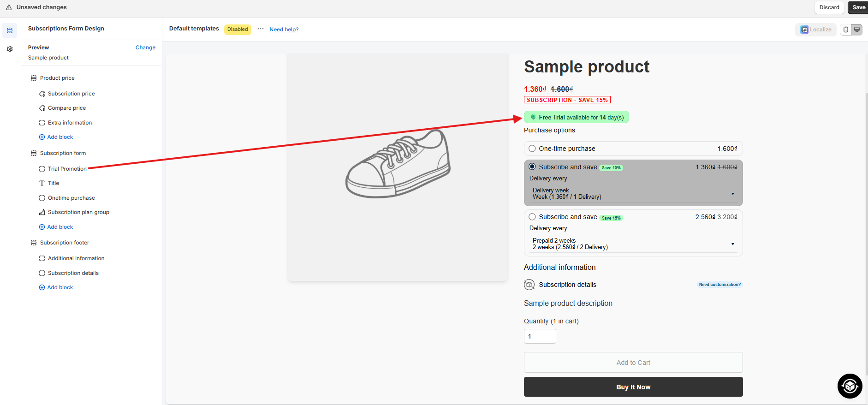The width and height of the screenshot is (868, 405).
Task: Open the support chat widget icon
Action: tap(850, 386)
